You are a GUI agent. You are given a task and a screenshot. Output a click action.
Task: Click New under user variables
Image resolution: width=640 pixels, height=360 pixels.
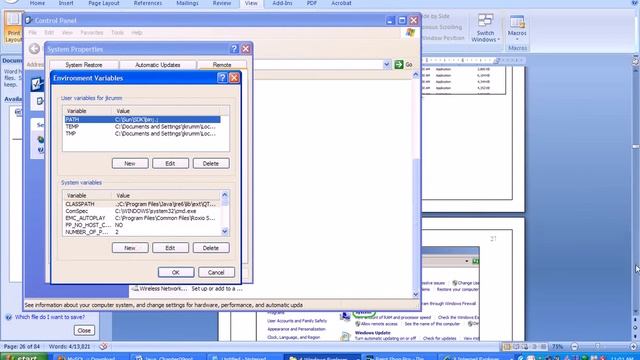click(130, 163)
